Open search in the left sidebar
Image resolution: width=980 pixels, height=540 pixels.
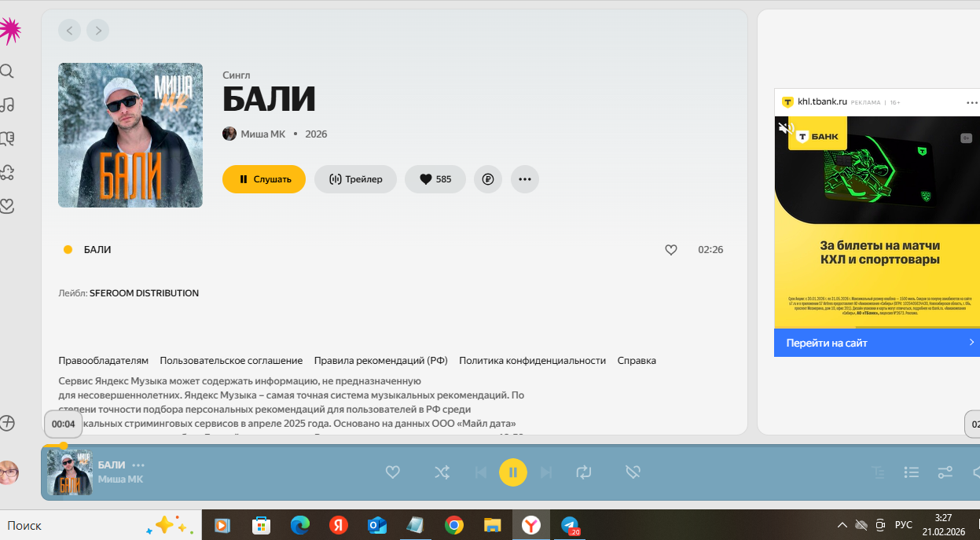7,72
